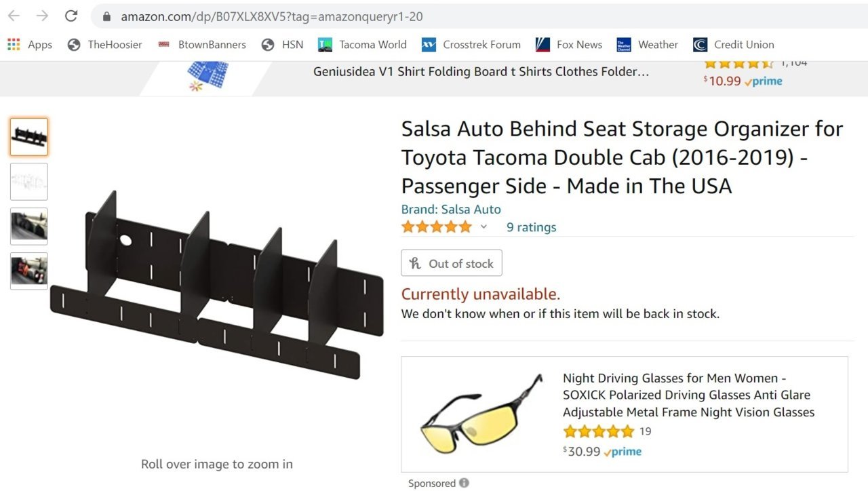Open the Brand: Salsa Auto link
The height and width of the screenshot is (491, 868).
pos(451,210)
